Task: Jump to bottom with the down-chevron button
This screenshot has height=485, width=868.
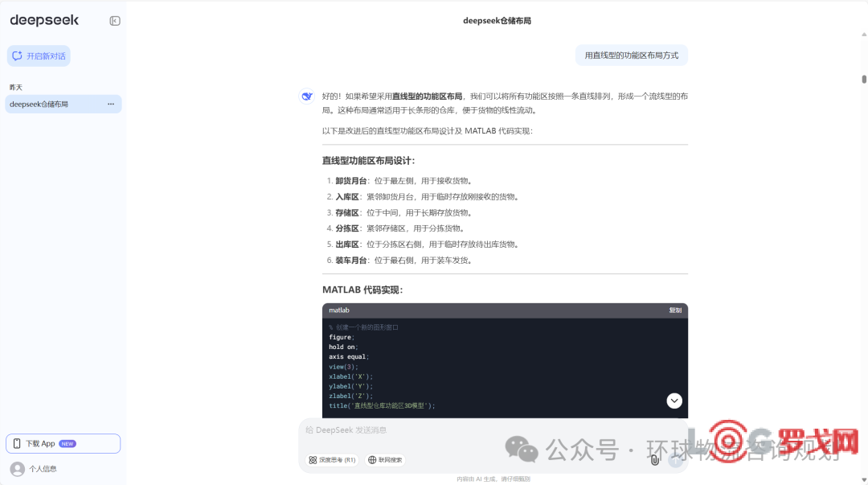Action: (x=674, y=401)
